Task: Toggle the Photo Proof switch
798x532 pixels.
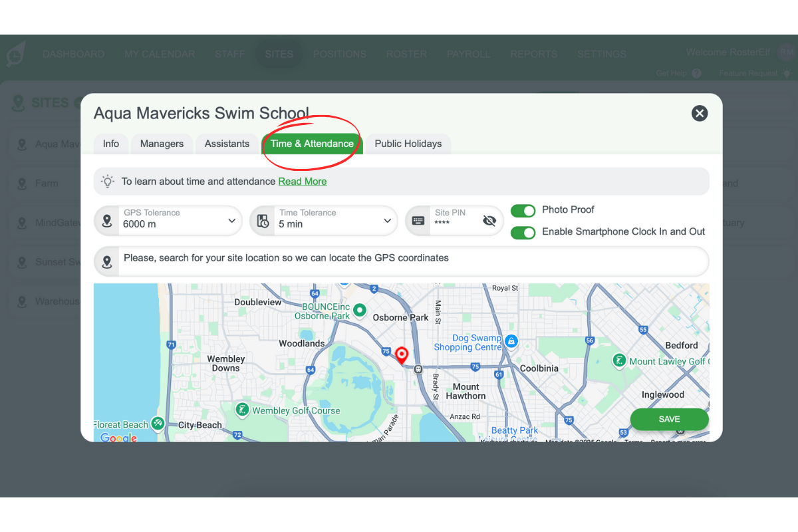Action: 523,211
